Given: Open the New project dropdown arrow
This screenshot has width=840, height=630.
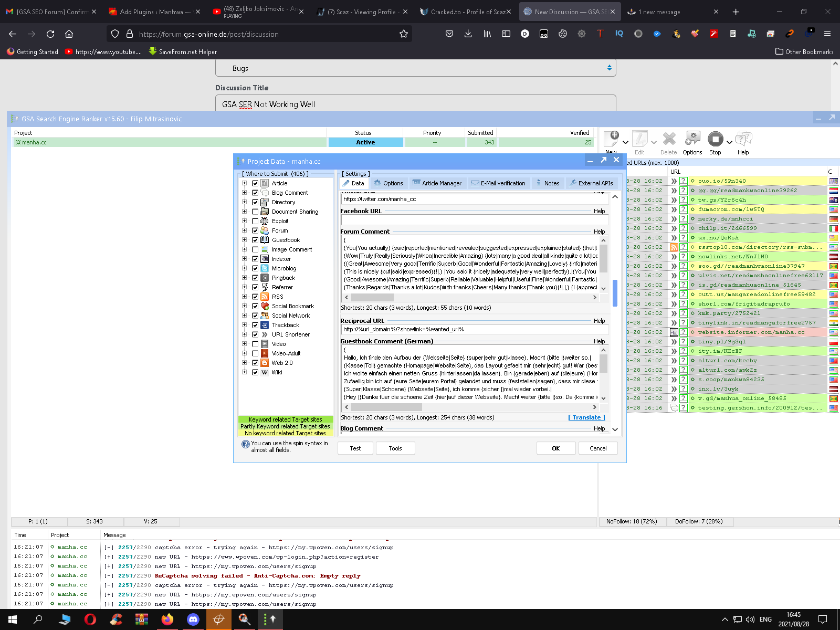Looking at the screenshot, I should [x=625, y=142].
